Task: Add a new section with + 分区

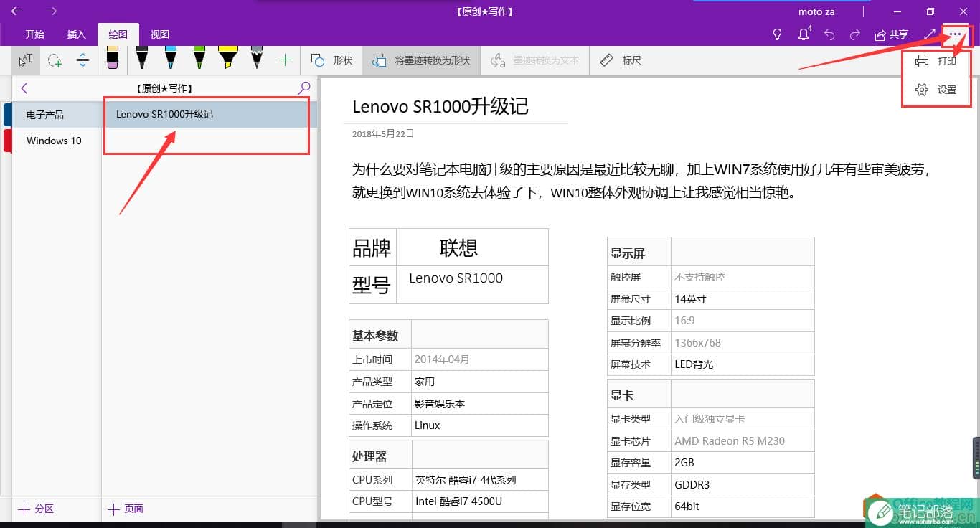Action: pos(36,509)
